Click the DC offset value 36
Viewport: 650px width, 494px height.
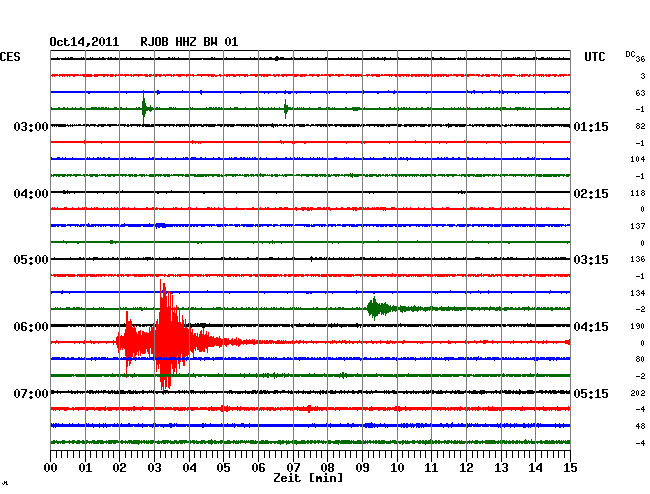640,59
